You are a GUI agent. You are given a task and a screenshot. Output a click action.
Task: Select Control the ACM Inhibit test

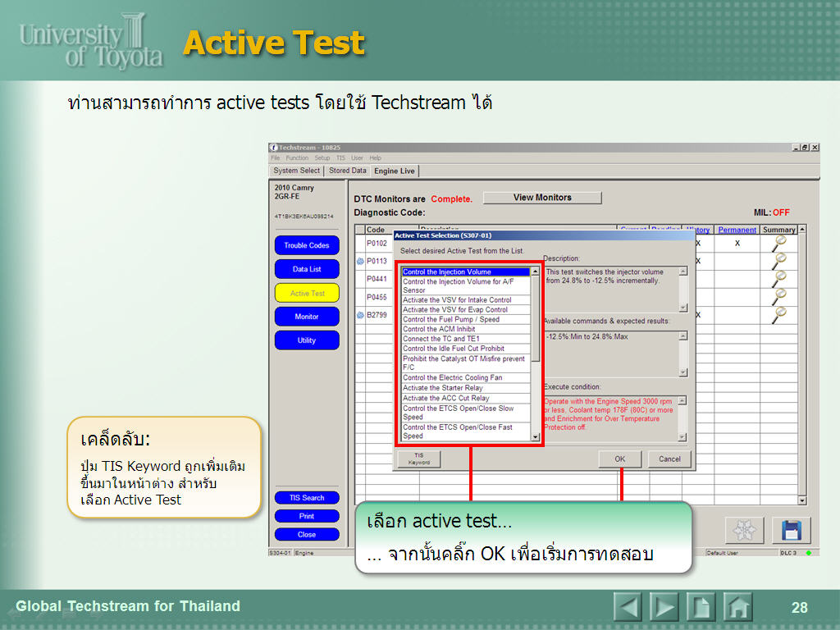pyautogui.click(x=466, y=329)
